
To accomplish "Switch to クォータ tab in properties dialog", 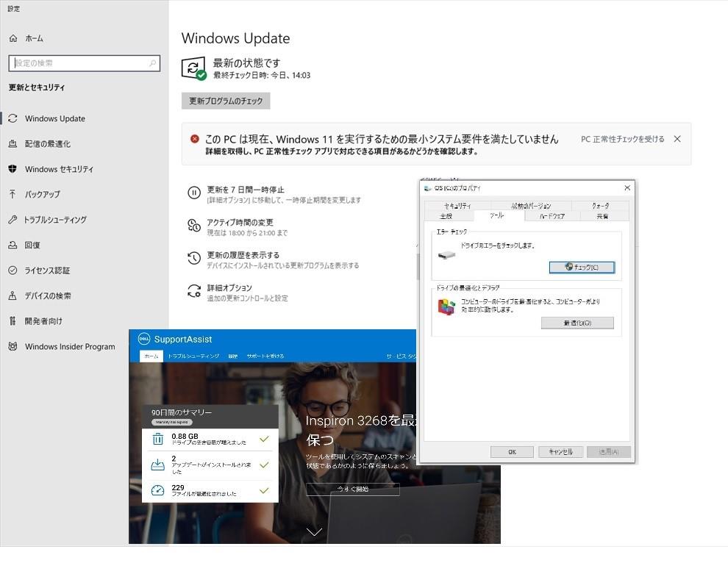I will (601, 206).
